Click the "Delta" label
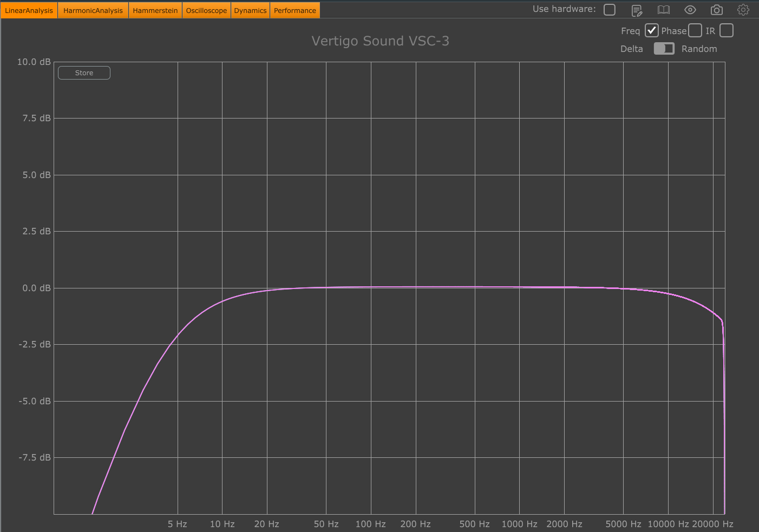The image size is (759, 532). [x=632, y=49]
